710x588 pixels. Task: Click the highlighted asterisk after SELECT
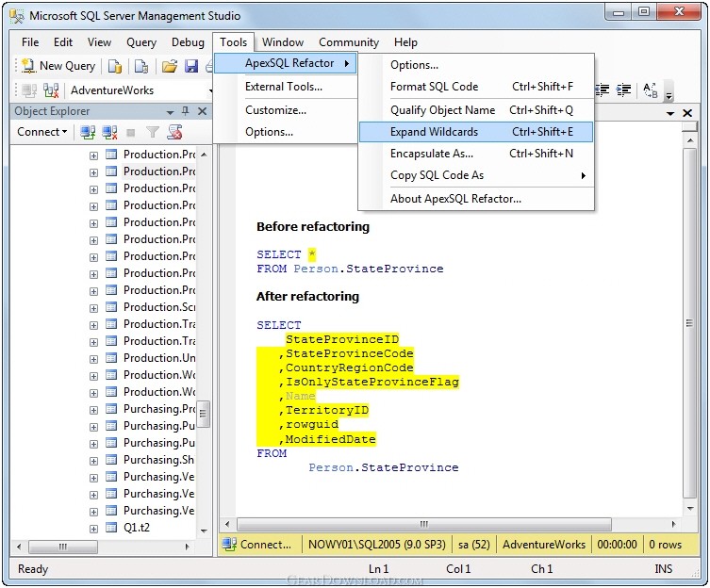[x=311, y=254]
